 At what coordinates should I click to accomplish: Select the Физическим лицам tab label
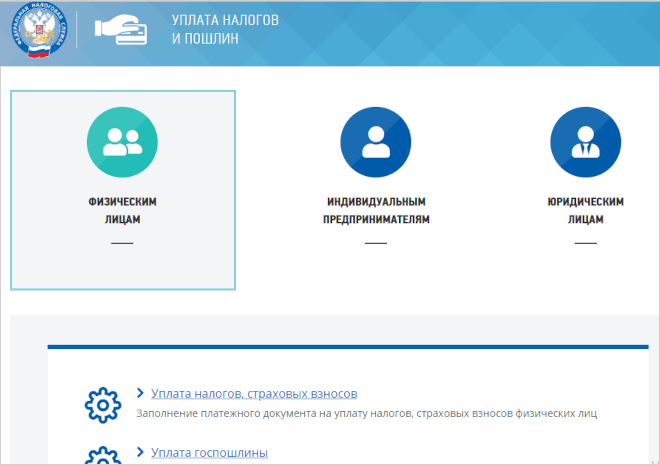(122, 210)
